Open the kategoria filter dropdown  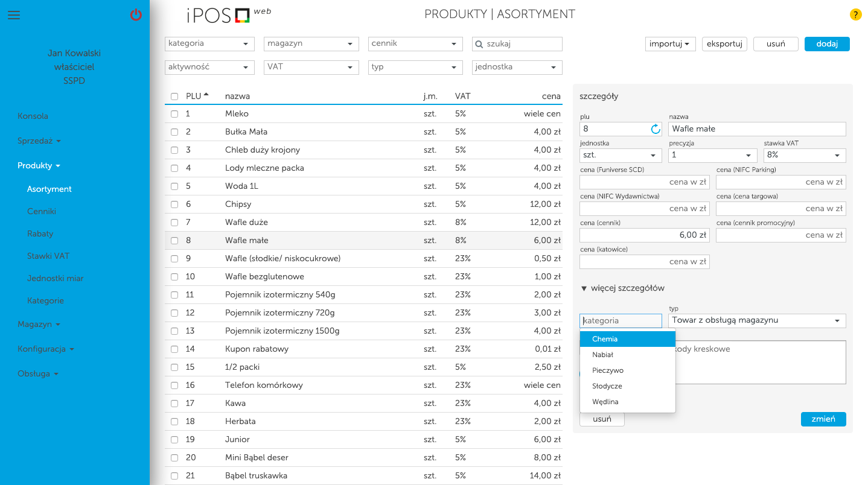[x=209, y=44]
